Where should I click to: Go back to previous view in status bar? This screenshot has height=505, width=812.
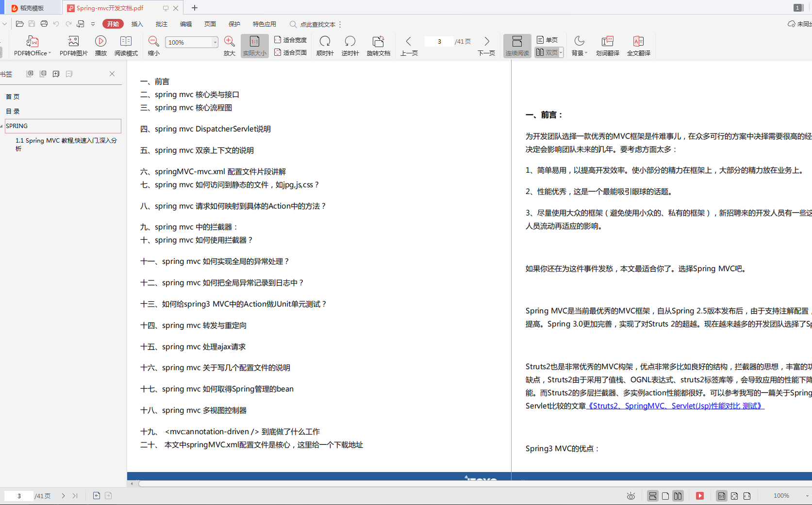coord(97,495)
